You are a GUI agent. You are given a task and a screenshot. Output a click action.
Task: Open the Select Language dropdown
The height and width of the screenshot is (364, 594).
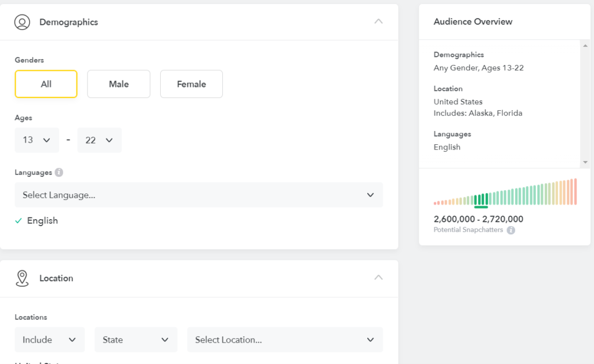point(198,195)
